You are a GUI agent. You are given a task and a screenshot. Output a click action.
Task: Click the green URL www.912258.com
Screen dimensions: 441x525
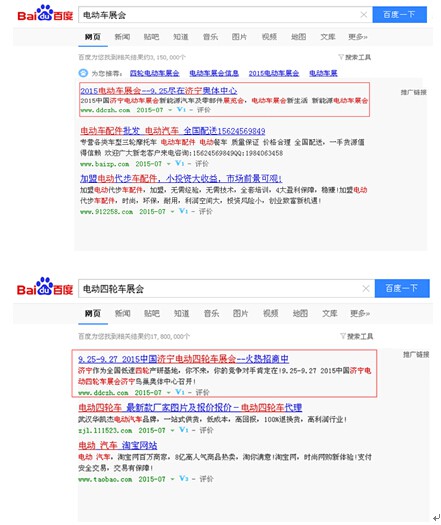click(x=106, y=212)
